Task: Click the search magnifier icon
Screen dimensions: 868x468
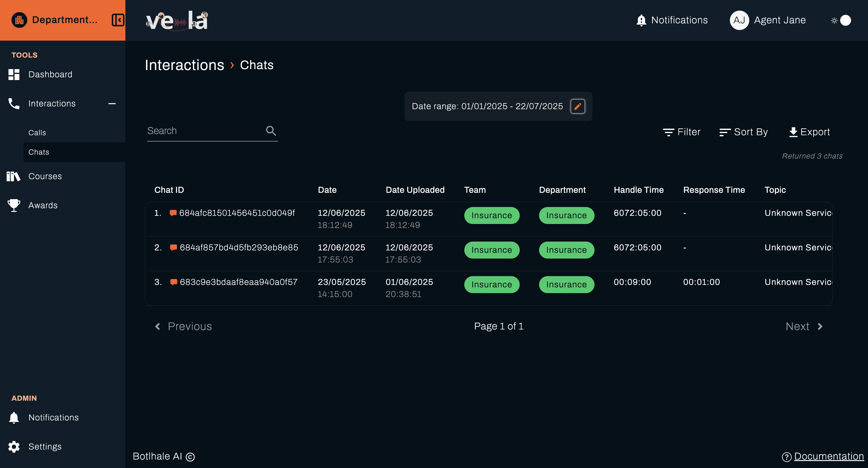Action: pos(270,131)
